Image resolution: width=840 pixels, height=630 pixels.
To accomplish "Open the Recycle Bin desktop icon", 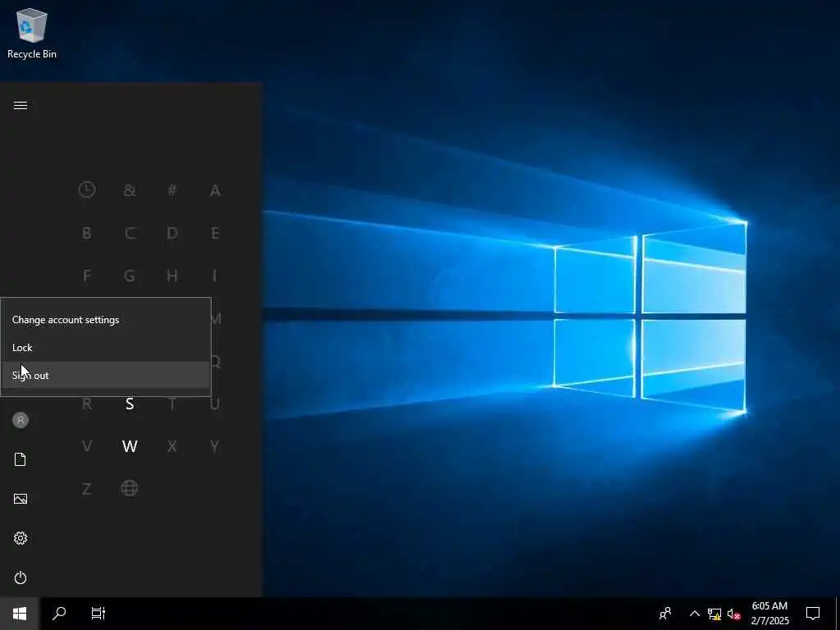I will click(32, 33).
